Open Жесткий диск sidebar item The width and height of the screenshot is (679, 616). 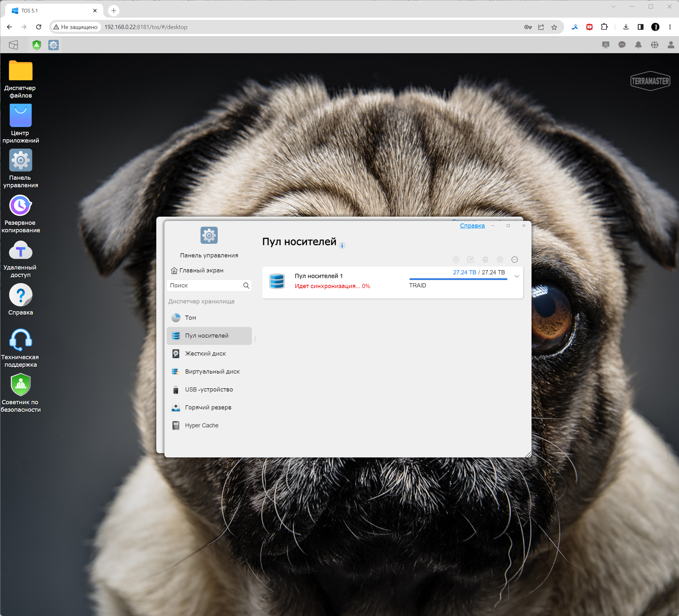point(205,353)
